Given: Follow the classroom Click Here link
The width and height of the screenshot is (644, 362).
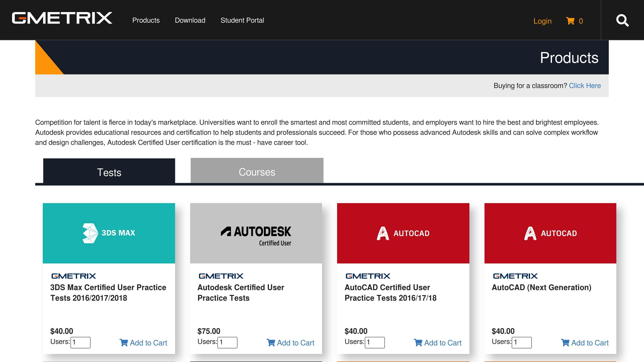Looking at the screenshot, I should [x=585, y=86].
